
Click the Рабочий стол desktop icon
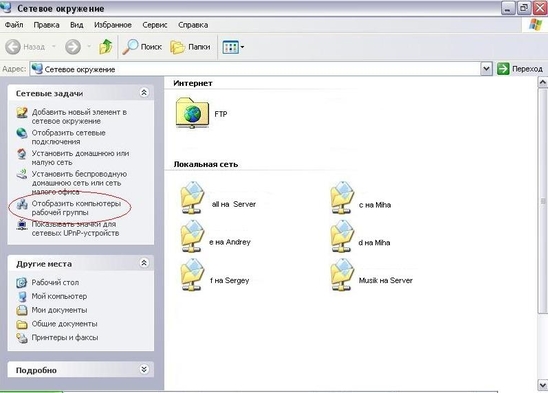(22, 283)
